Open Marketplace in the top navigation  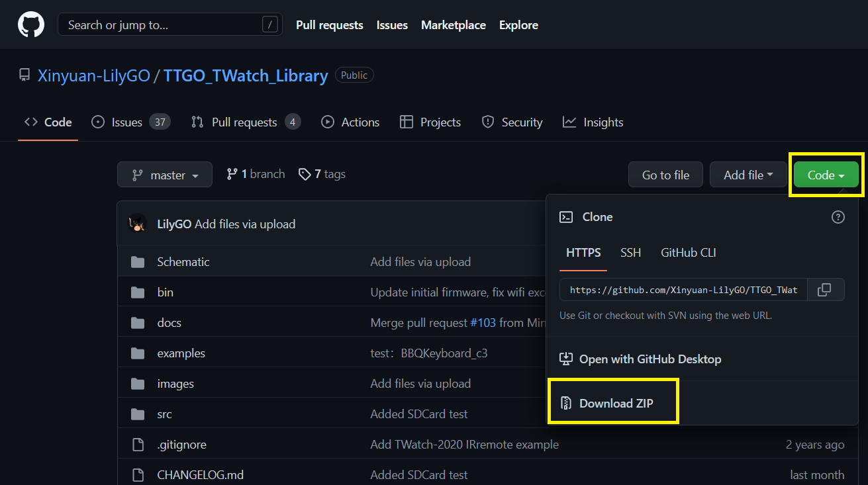point(454,25)
